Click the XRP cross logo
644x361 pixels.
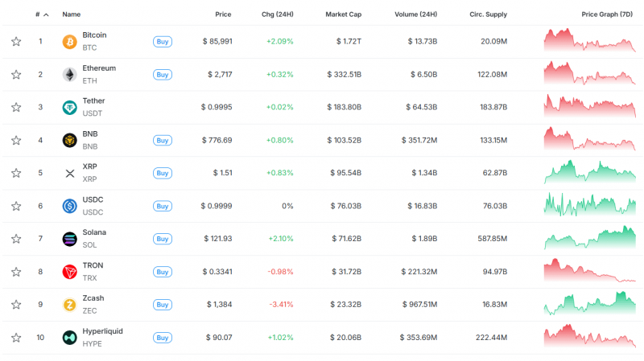click(69, 173)
